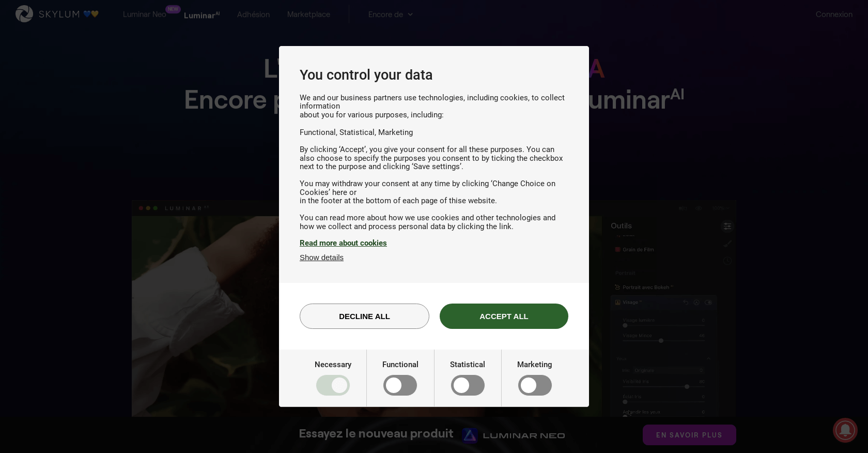Click the Visage Mince slider handle
Screen dimensions: 868x453
(661, 340)
